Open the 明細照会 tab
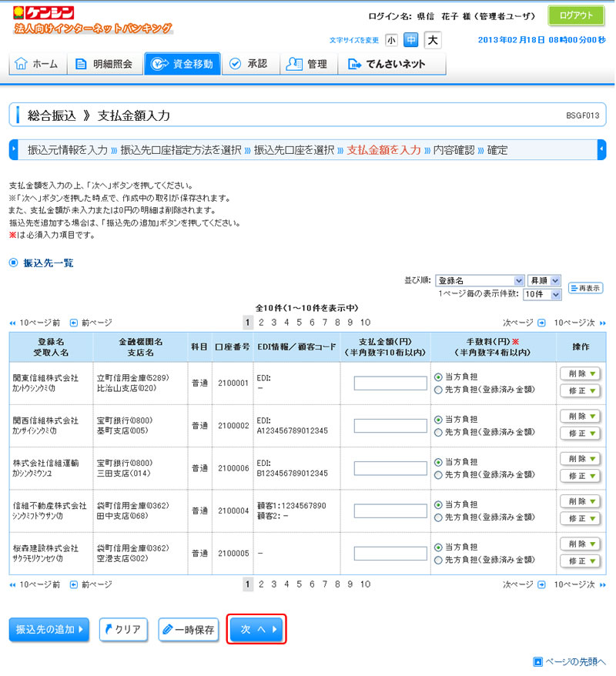This screenshot has width=616, height=676. click(104, 64)
